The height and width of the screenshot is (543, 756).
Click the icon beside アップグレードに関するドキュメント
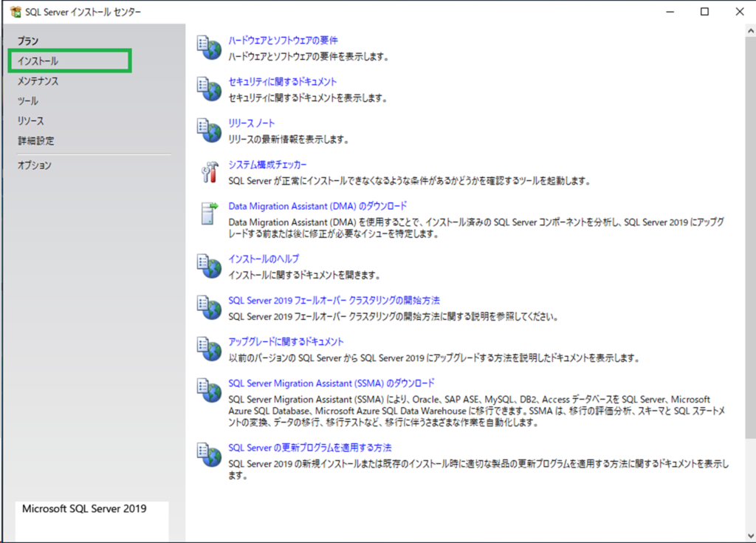pos(209,349)
